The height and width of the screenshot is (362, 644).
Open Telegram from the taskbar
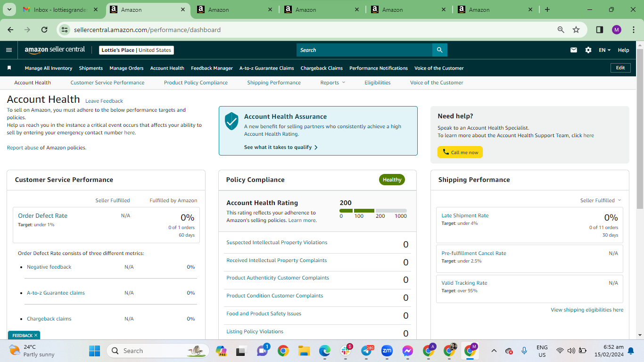pyautogui.click(x=367, y=351)
